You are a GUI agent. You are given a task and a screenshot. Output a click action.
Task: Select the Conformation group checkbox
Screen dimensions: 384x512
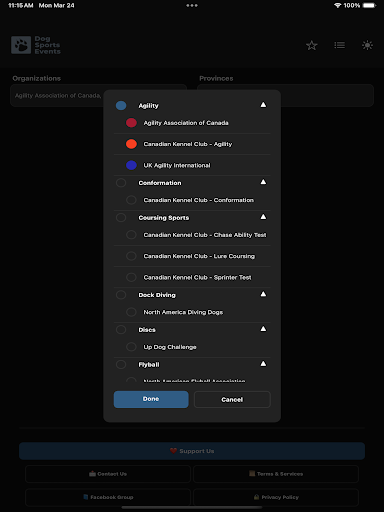click(121, 183)
